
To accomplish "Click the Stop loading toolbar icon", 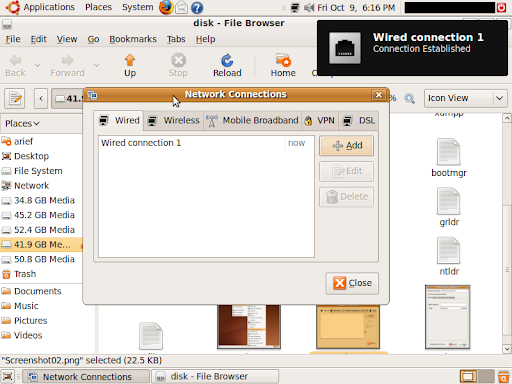I will 178,65.
